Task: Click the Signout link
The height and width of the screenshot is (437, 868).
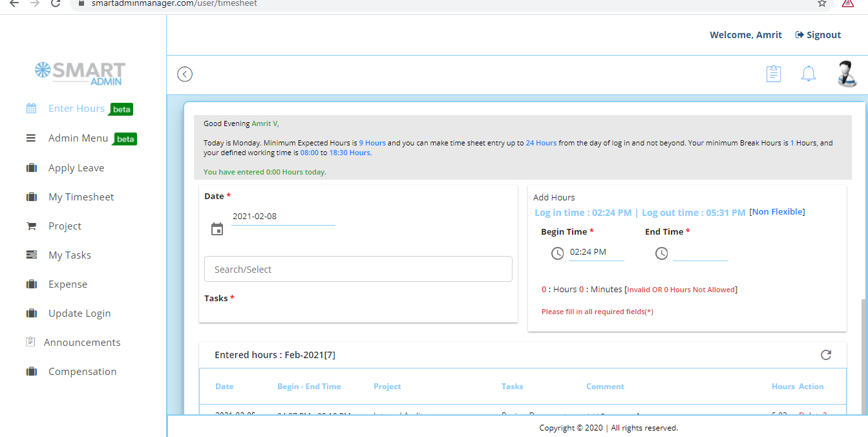Action: (818, 34)
